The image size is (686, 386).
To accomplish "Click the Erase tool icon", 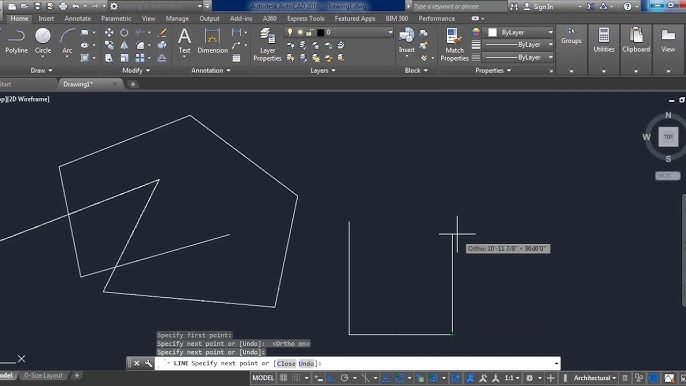I will tap(162, 32).
